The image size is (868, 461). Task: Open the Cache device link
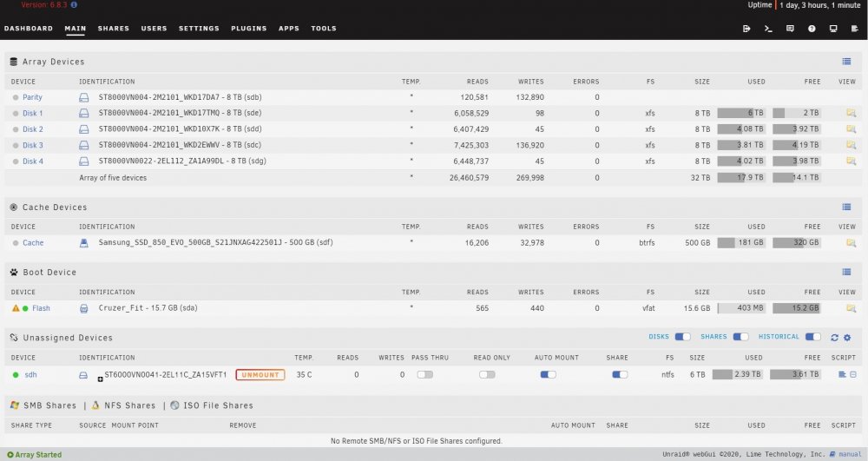[x=33, y=243]
